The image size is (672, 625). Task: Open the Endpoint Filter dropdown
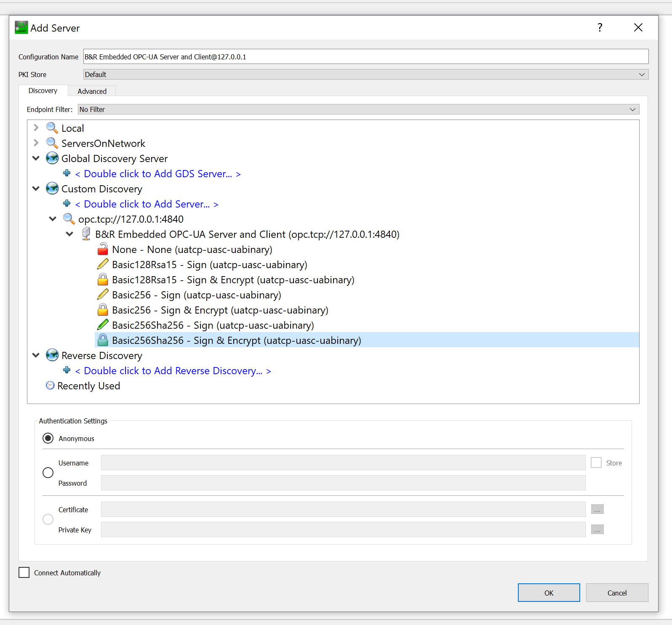(359, 109)
